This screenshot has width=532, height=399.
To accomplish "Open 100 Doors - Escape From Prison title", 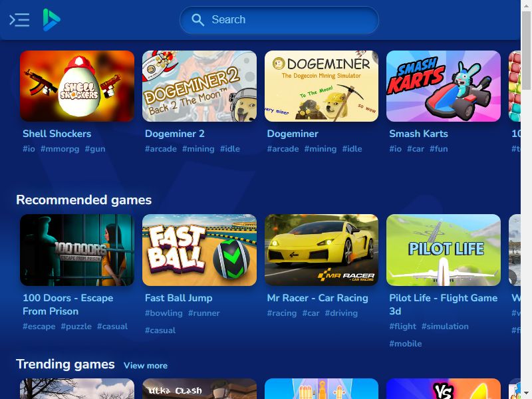I will [x=68, y=305].
